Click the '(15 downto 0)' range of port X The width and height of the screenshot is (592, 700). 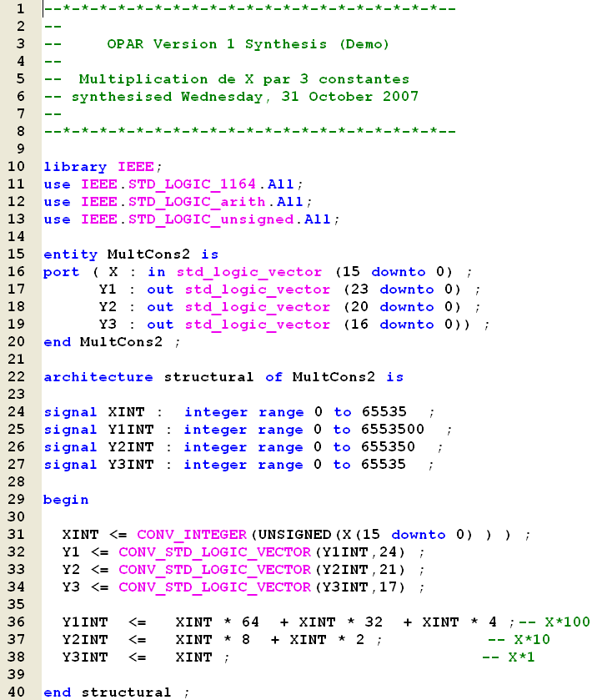coord(394,271)
